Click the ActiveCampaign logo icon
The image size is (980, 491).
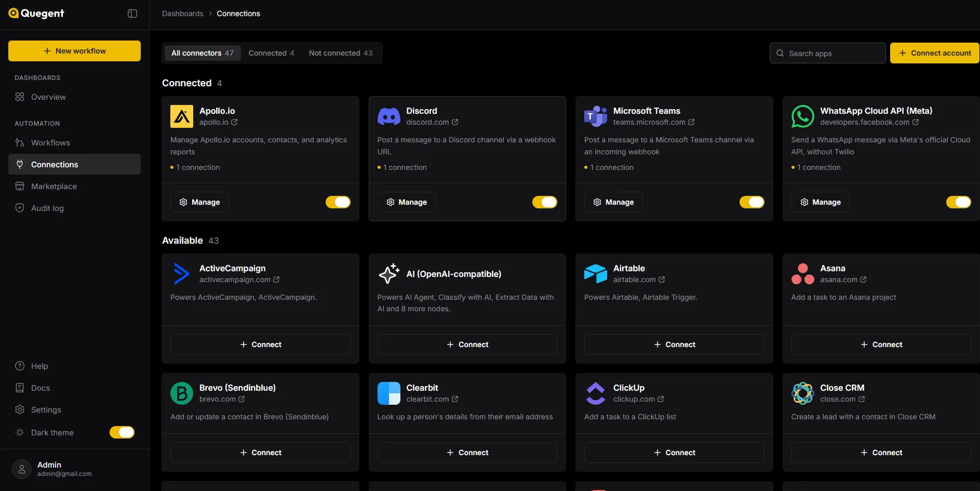[x=182, y=274]
